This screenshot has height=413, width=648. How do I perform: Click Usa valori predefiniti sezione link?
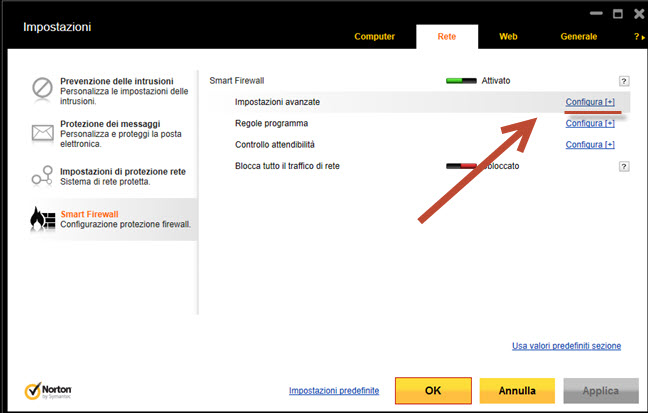566,346
